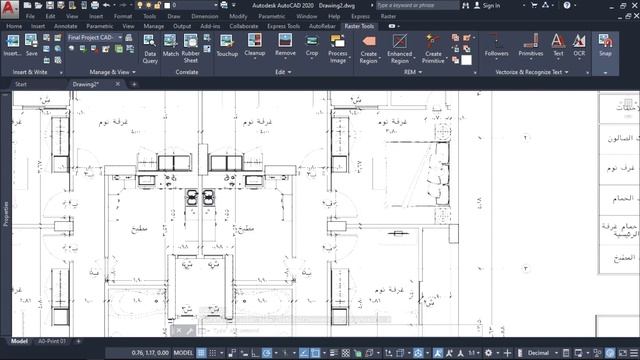This screenshot has width=640, height=360.
Task: Open a new drawing tab with plus button
Action: tap(134, 84)
